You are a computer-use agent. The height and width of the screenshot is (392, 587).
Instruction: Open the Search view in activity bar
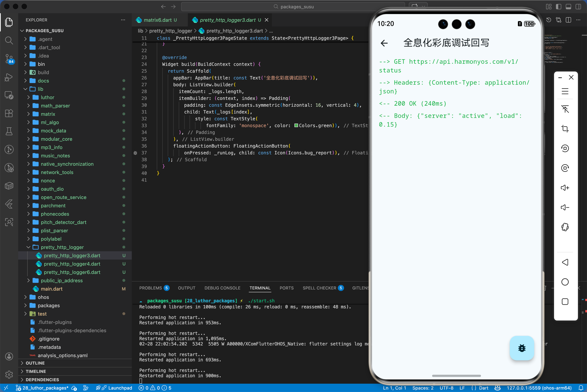(9, 40)
